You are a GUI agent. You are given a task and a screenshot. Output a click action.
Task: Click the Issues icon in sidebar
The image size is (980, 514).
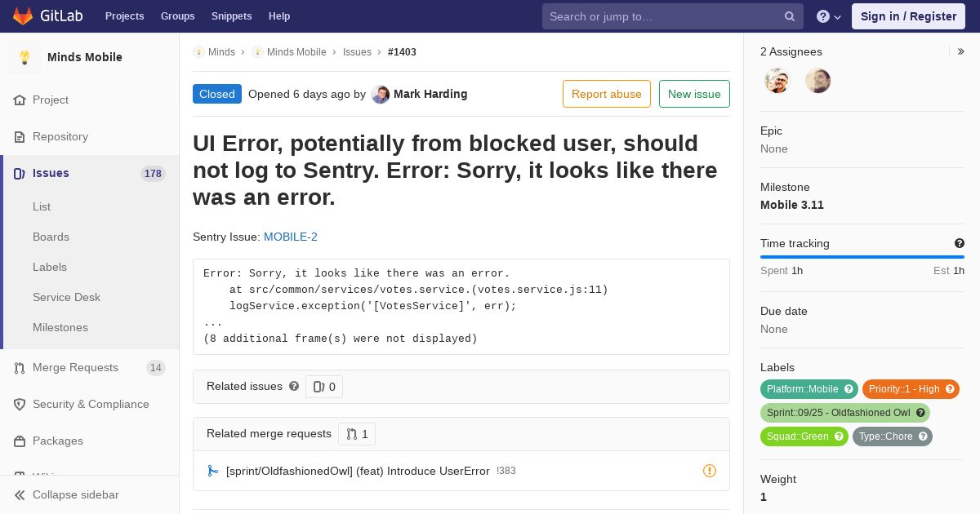coord(20,173)
